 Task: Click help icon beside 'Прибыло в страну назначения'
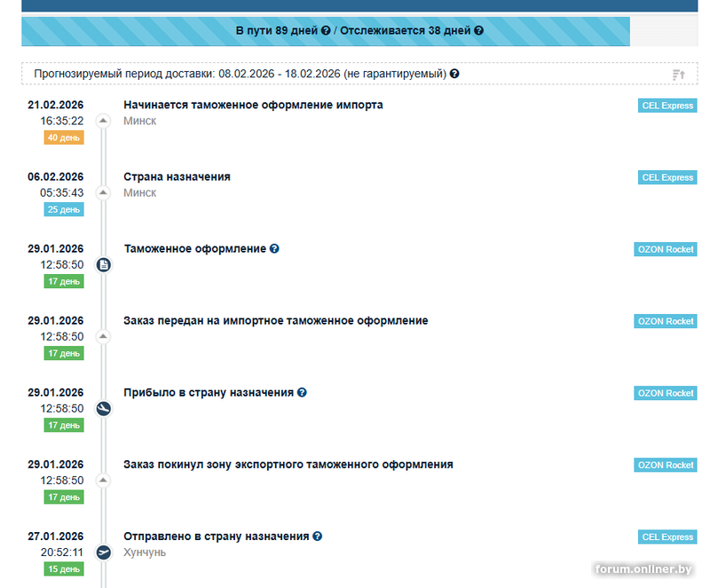pos(302,393)
